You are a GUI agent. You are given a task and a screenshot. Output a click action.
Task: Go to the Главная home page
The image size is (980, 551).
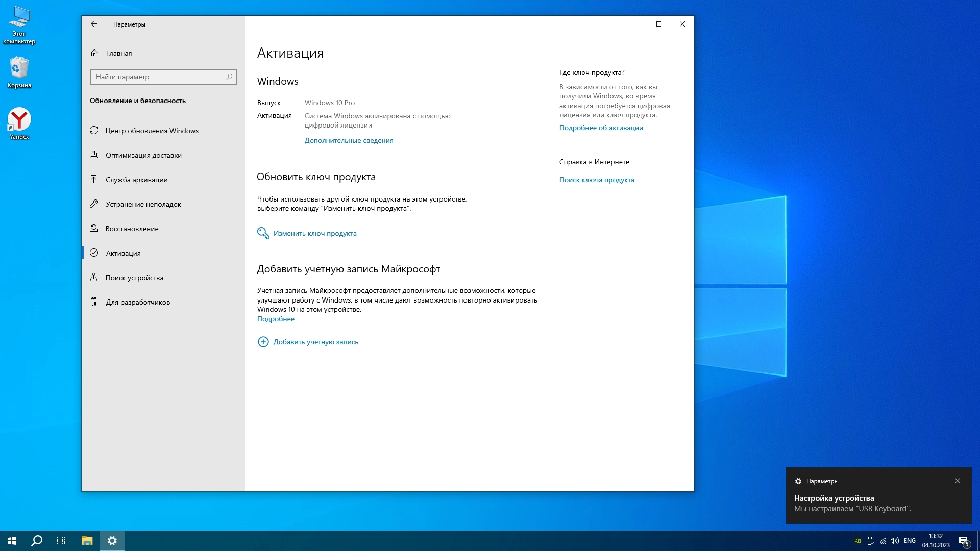tap(118, 53)
